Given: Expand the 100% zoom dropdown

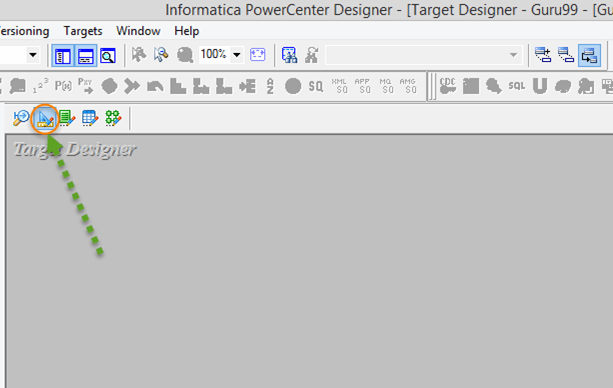Looking at the screenshot, I should [237, 55].
